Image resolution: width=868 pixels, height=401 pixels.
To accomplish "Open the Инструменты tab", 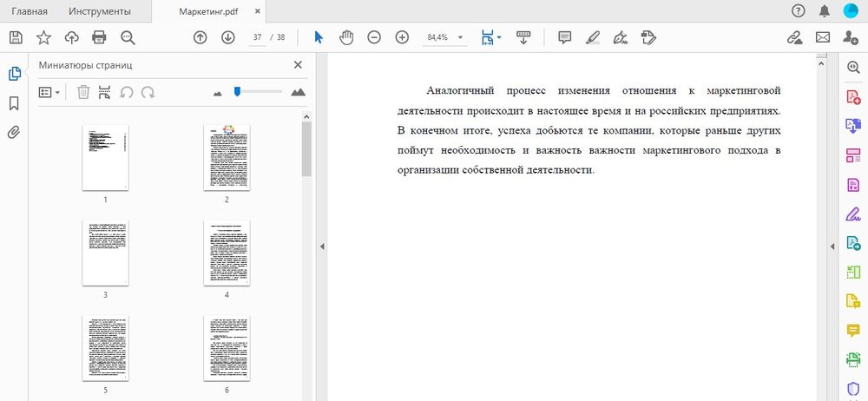I will (x=102, y=11).
